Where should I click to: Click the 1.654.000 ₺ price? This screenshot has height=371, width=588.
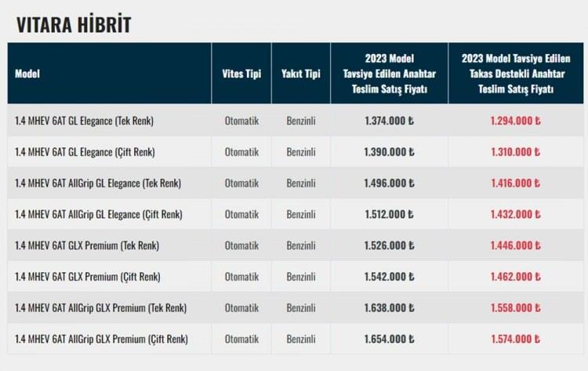coord(389,339)
